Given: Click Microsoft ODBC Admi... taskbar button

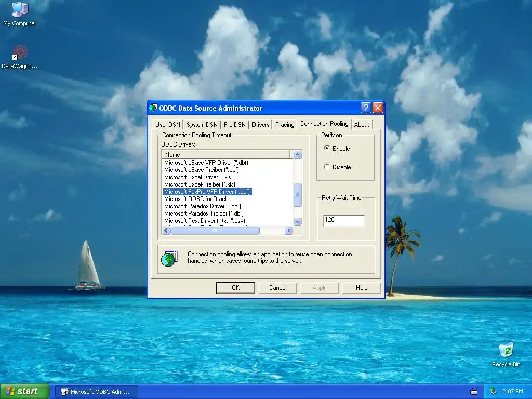Looking at the screenshot, I should (x=96, y=392).
